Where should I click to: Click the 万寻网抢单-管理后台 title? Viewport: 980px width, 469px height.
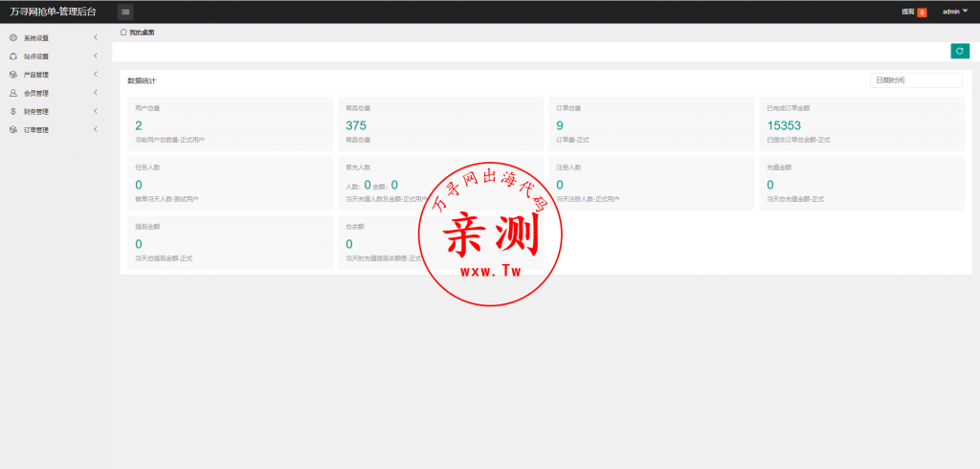point(54,11)
